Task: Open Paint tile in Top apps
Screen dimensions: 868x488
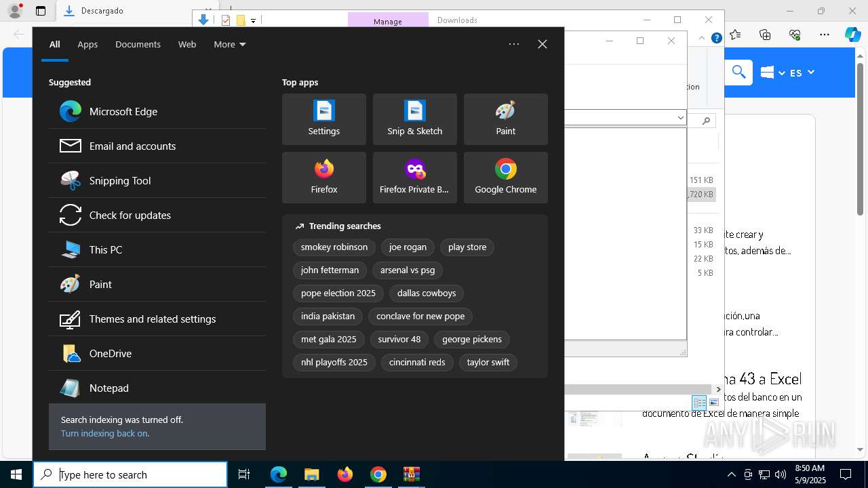Action: coord(506,119)
